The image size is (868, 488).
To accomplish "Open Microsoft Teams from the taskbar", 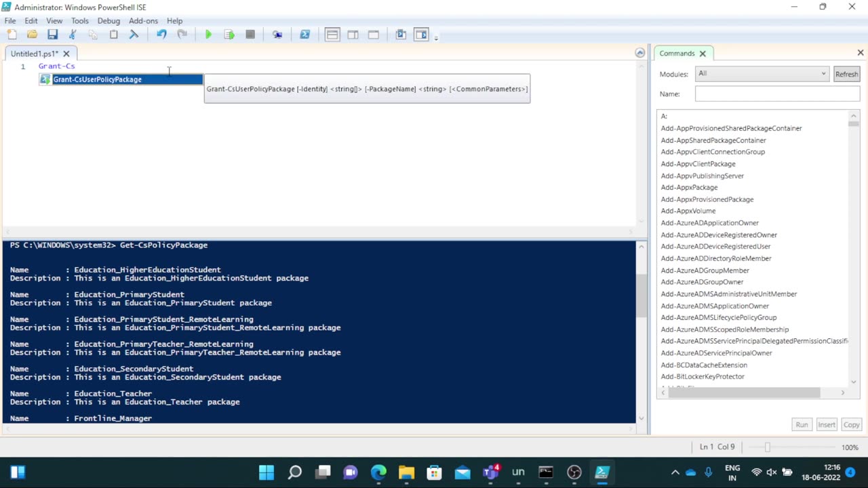I will click(490, 472).
